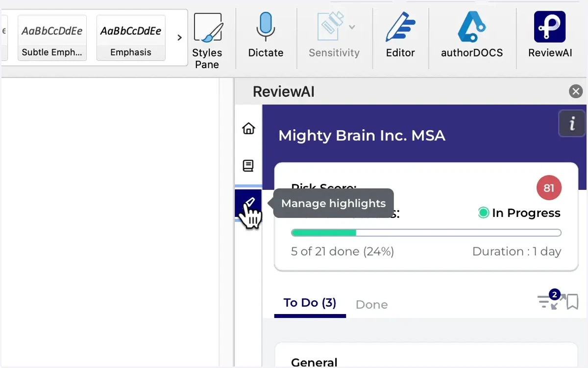Open the General section card
This screenshot has height=368, width=588.
[426, 355]
